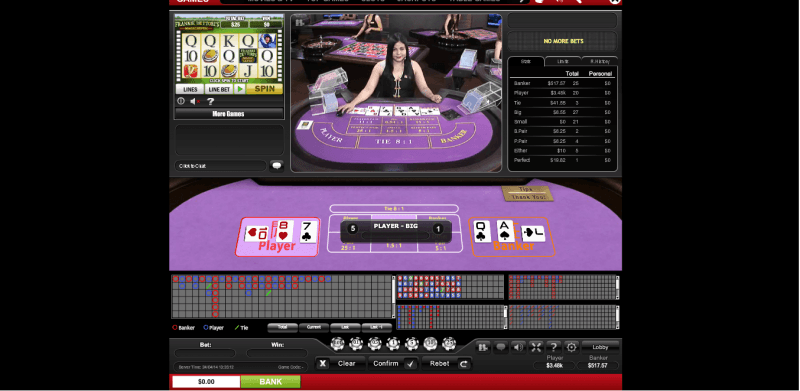Mute table sound using the speaker icon
The width and height of the screenshot is (800, 391).
[x=518, y=347]
